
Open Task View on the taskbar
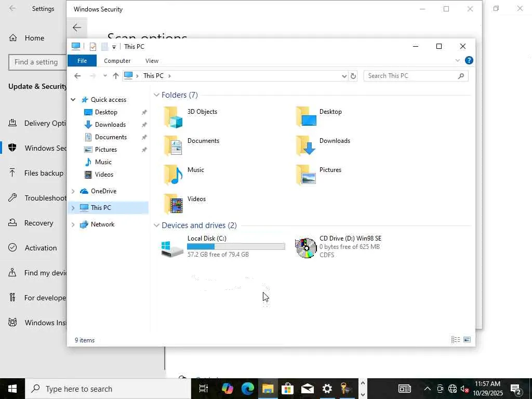coord(204,389)
